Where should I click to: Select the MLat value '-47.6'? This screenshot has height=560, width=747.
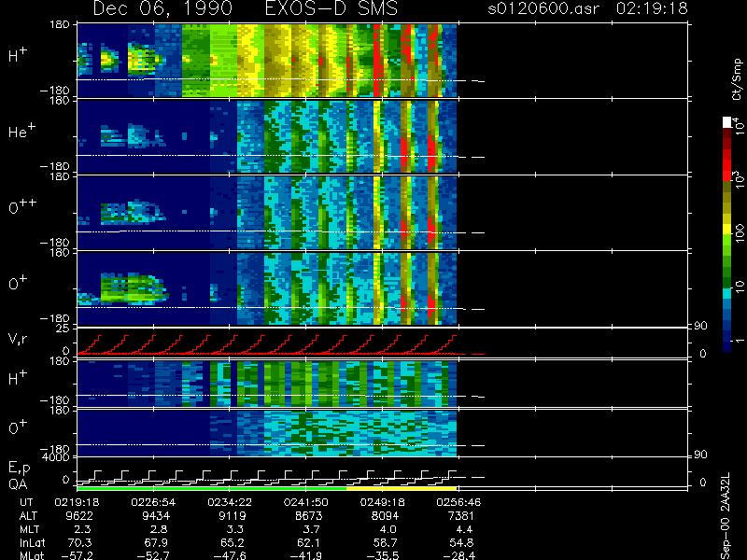[x=230, y=555]
